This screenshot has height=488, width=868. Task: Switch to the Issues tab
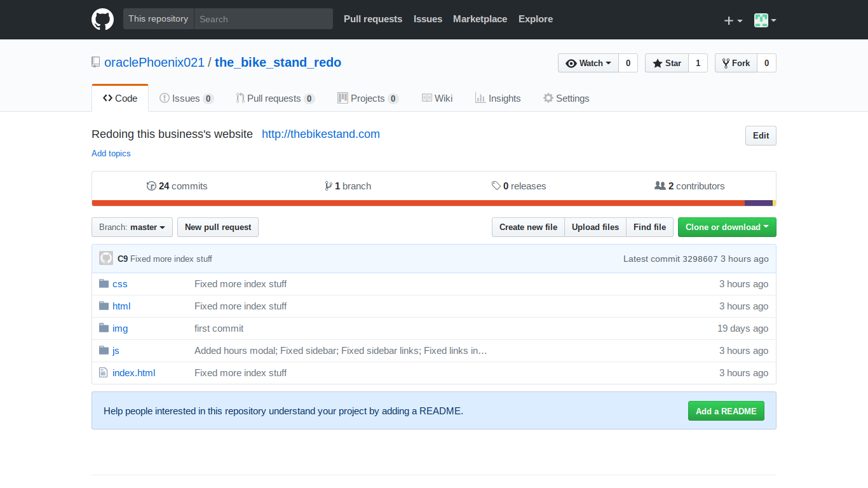click(x=186, y=98)
